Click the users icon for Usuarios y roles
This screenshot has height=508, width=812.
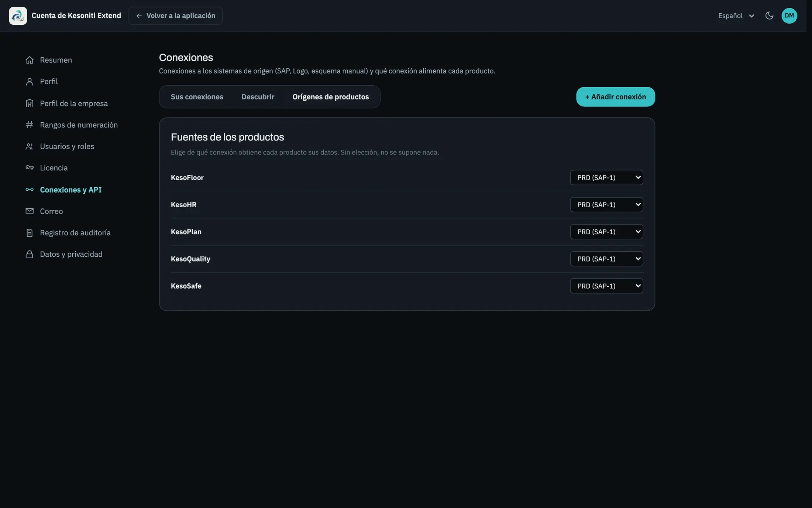pos(30,146)
